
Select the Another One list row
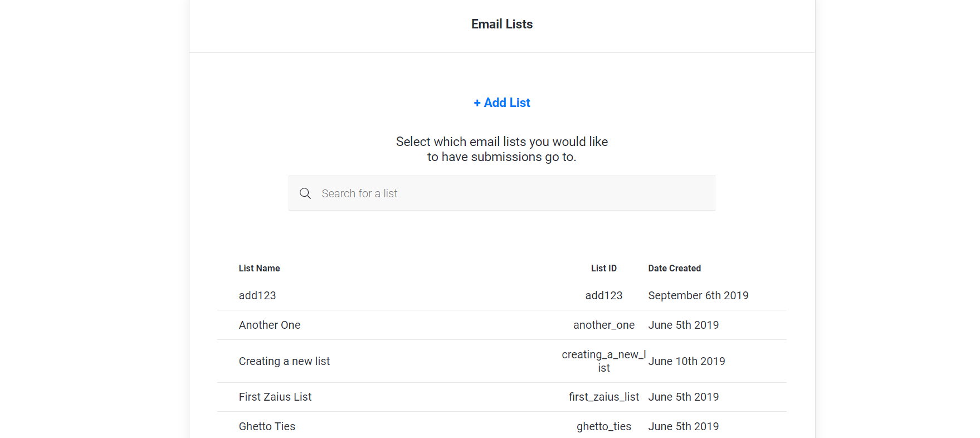pos(270,325)
